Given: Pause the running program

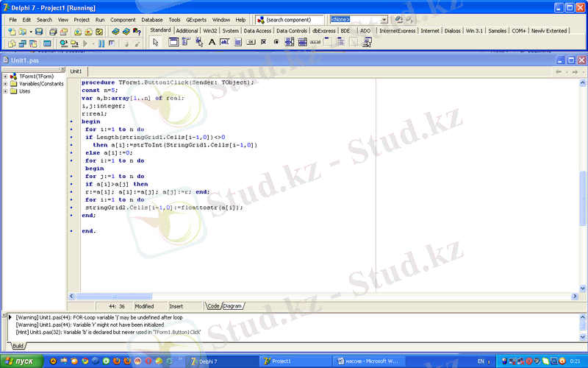Looking at the screenshot, I should [x=101, y=43].
